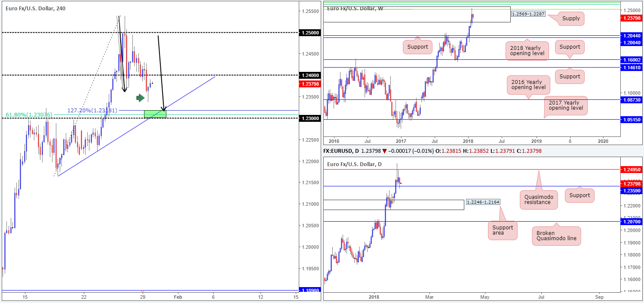Click the 61.80%(1.23076) Fibonacci label
The image size is (644, 303).
point(29,114)
